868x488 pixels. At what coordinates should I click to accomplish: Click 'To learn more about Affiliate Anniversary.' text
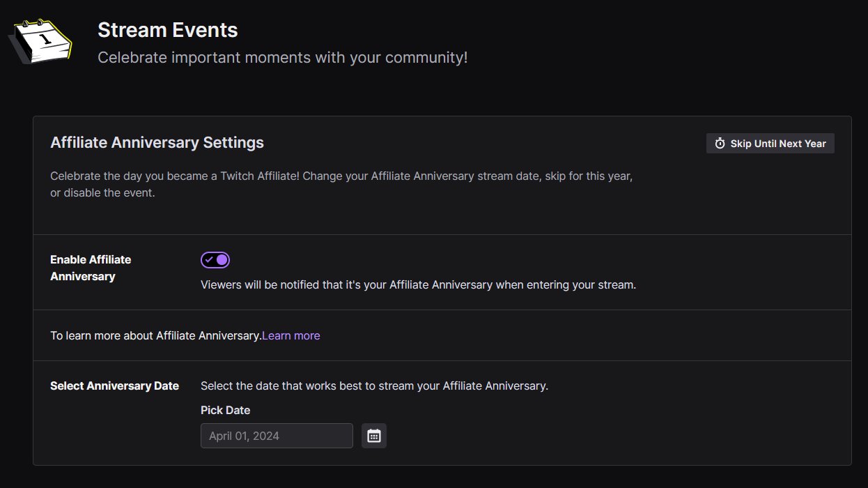[156, 335]
